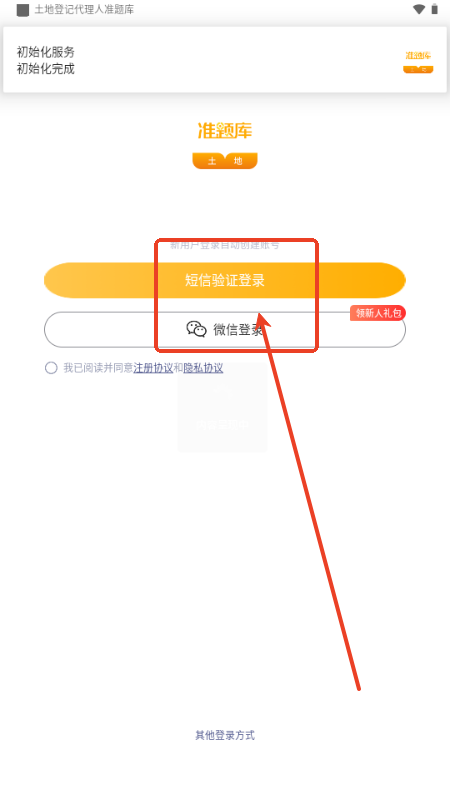Viewport: 450px width, 800px height.
Task: Tap the 微信登录 button
Action: point(224,330)
